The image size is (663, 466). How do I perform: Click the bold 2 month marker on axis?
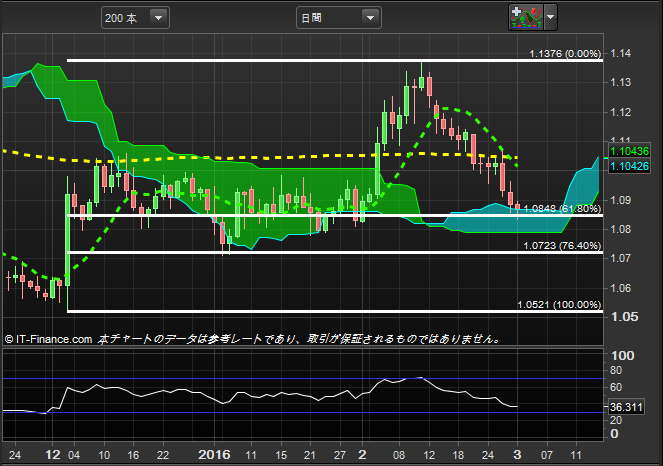362,455
